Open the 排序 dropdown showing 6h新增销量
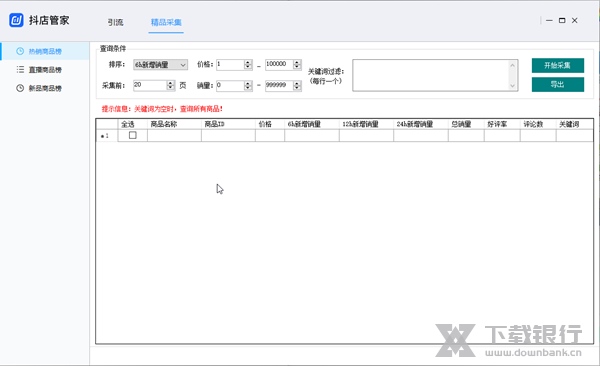The image size is (600, 366). click(160, 65)
